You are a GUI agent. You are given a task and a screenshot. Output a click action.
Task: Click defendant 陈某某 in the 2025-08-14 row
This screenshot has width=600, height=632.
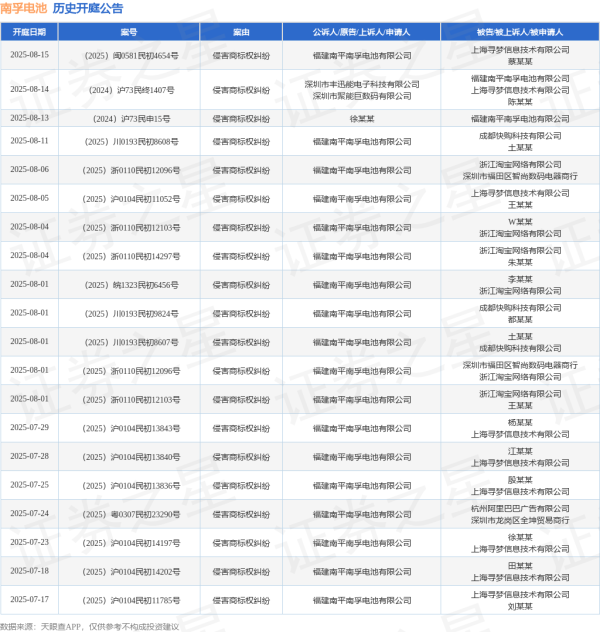coord(520,102)
